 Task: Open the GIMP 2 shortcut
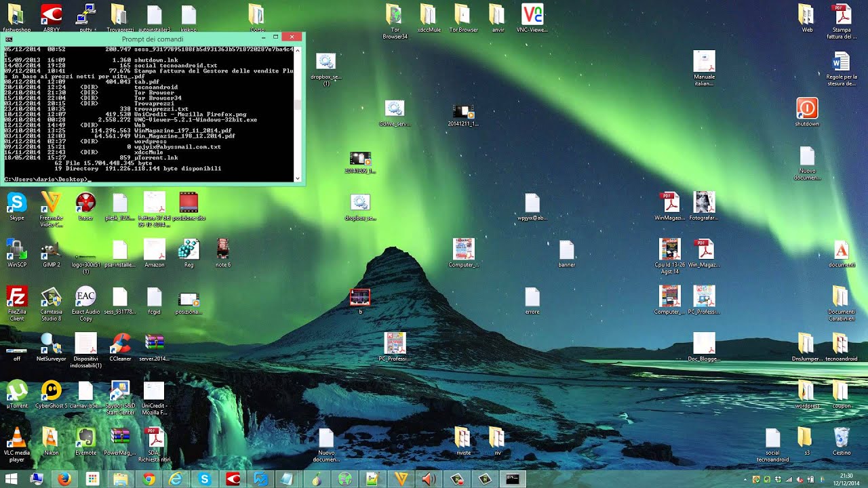(52, 253)
